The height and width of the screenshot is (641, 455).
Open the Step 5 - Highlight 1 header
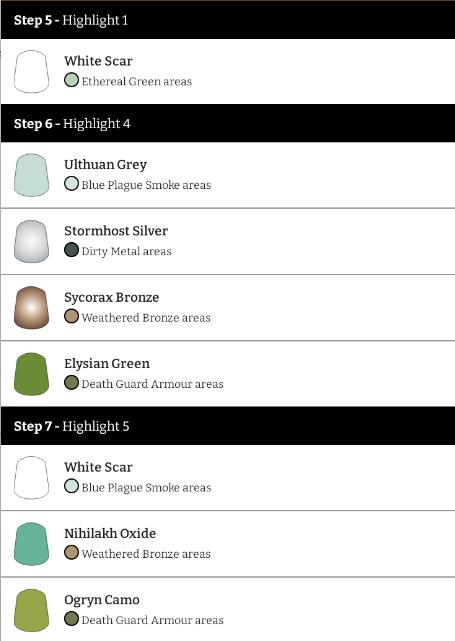click(228, 20)
